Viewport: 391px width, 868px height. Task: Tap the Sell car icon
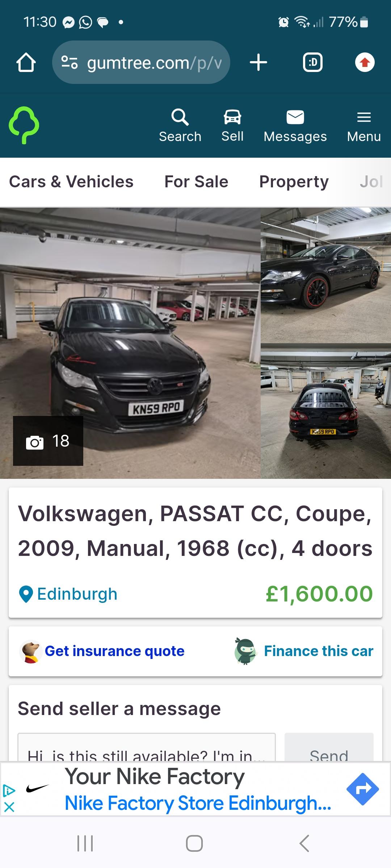[232, 126]
